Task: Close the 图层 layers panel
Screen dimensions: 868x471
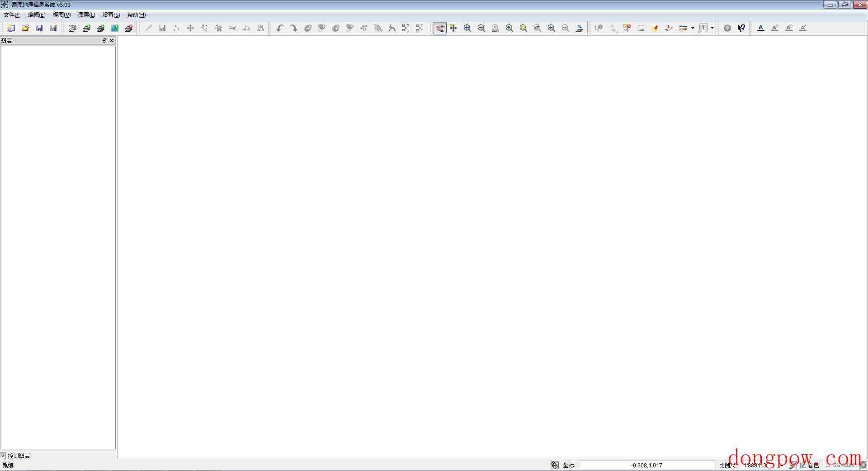Action: click(112, 41)
